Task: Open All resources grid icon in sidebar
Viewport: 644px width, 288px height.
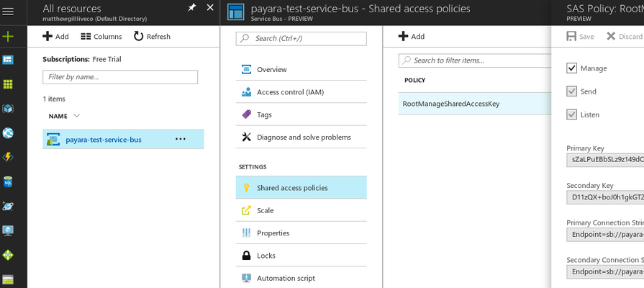Action: click(x=8, y=84)
